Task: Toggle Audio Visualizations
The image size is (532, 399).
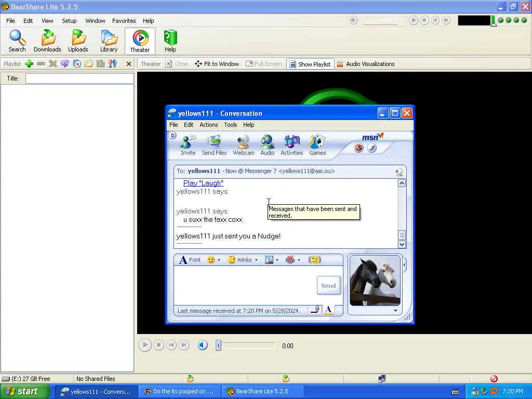Action: 366,64
